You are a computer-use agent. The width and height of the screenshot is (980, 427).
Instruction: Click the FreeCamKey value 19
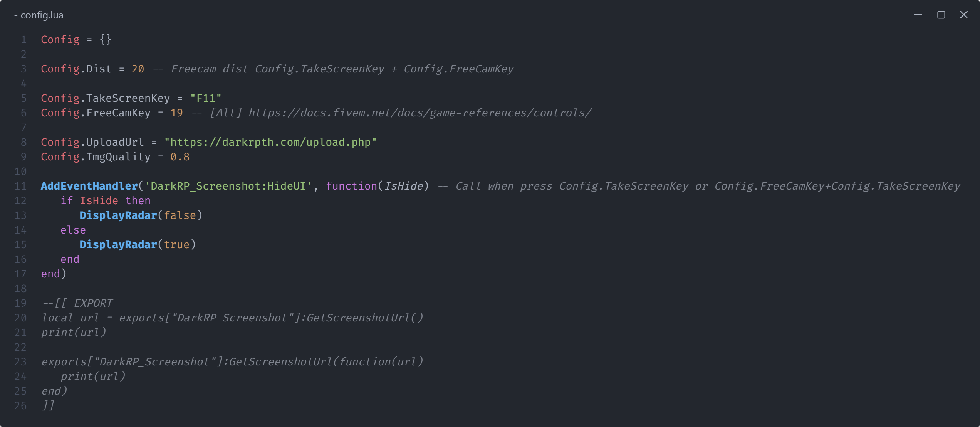click(x=176, y=113)
